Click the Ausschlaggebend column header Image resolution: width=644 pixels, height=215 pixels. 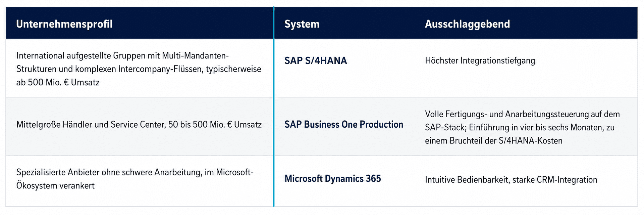point(467,24)
